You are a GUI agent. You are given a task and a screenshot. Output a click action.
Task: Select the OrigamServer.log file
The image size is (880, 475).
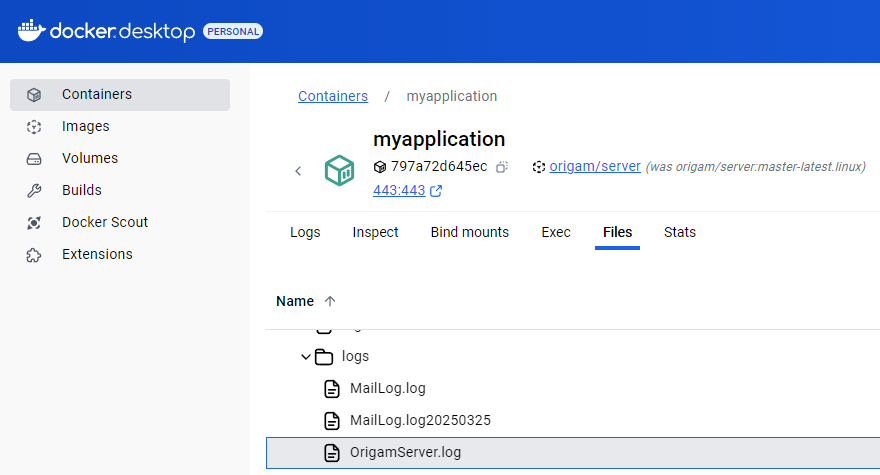pos(573,453)
